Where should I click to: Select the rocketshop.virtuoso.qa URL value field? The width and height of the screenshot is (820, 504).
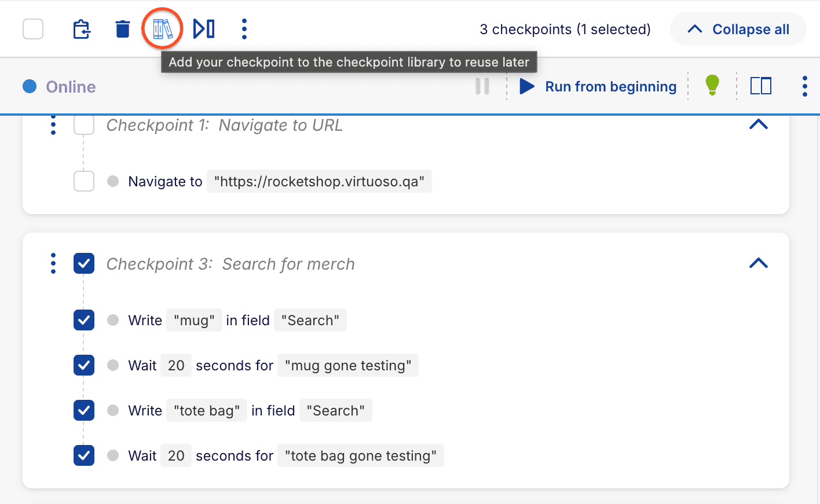[x=319, y=181]
